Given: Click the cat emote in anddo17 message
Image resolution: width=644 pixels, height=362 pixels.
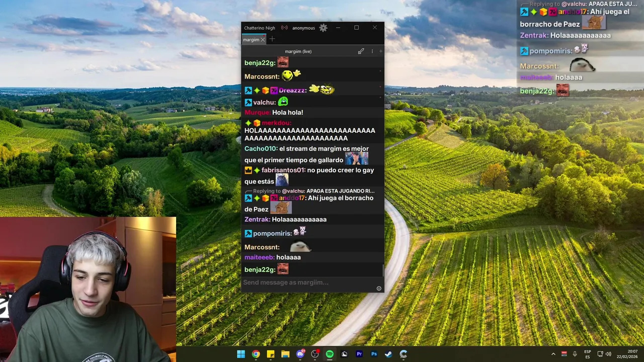Looking at the screenshot, I should tap(281, 208).
